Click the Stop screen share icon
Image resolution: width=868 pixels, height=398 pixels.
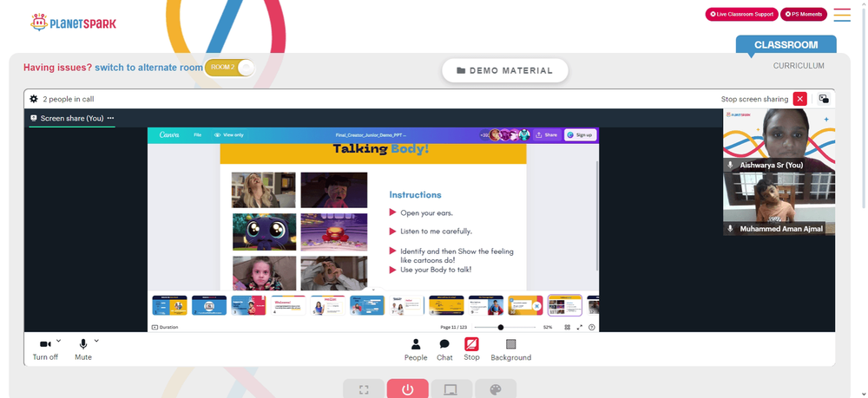click(x=471, y=344)
